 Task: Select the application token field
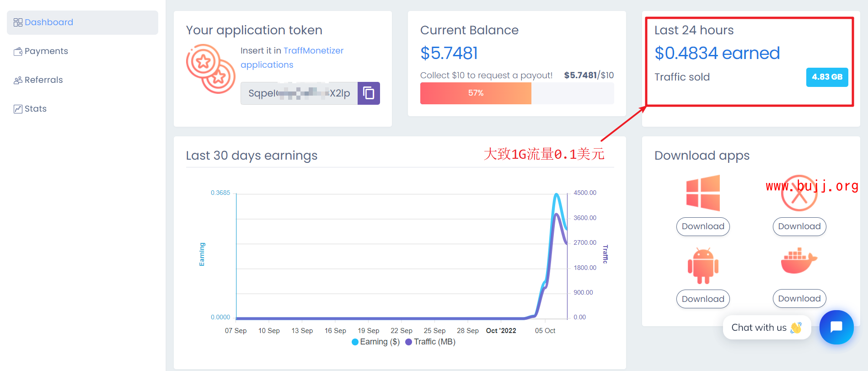tap(299, 93)
